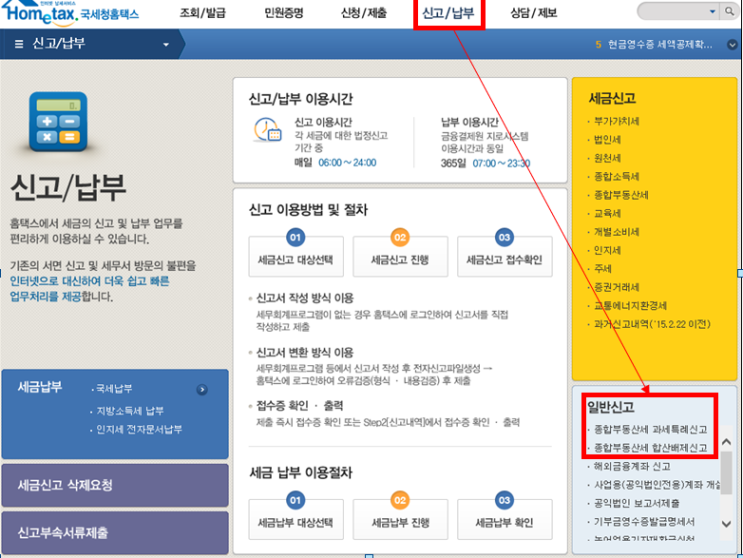Open the 법인세 link
This screenshot has height=558, width=743.
[607, 140]
